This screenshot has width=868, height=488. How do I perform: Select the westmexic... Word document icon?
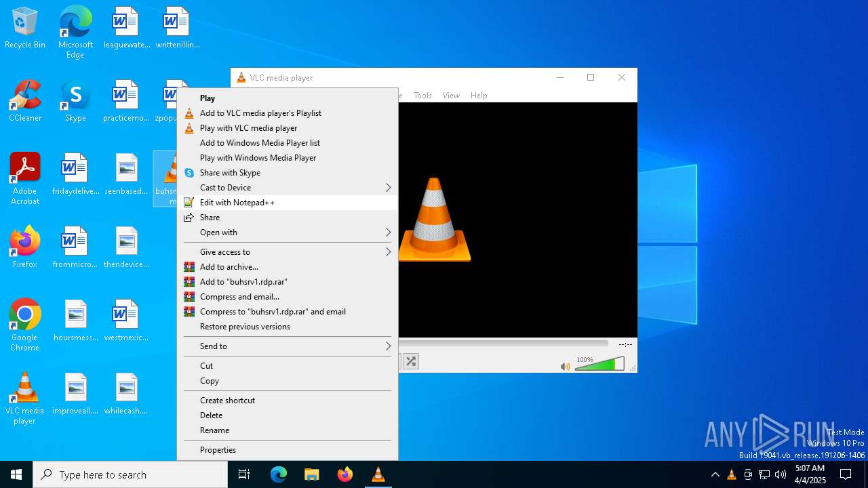pos(127,321)
